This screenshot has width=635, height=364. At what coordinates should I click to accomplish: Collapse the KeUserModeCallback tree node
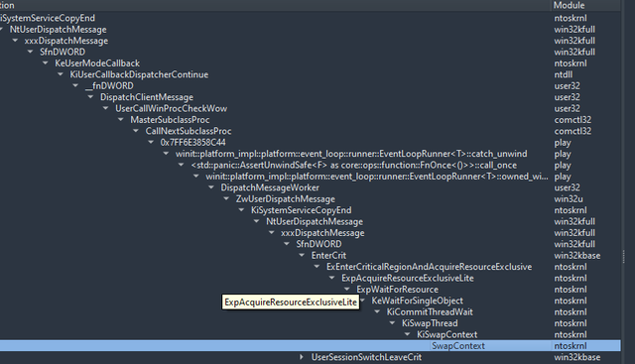(x=46, y=63)
